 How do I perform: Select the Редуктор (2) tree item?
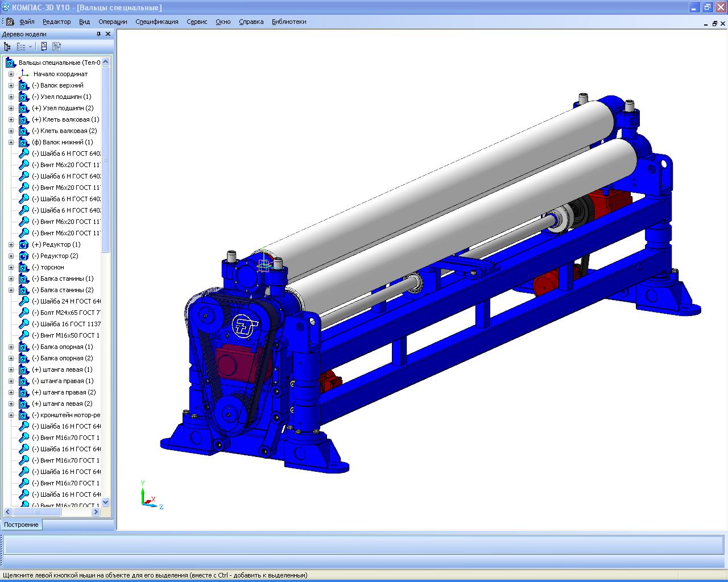[x=55, y=256]
